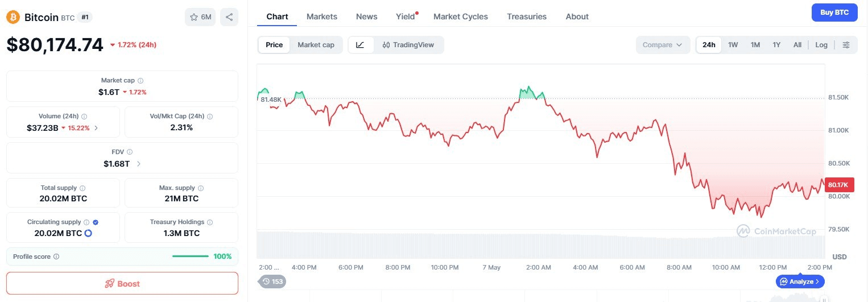Open the share icon next to watchlist
This screenshot has height=302, width=868.
[x=229, y=17]
